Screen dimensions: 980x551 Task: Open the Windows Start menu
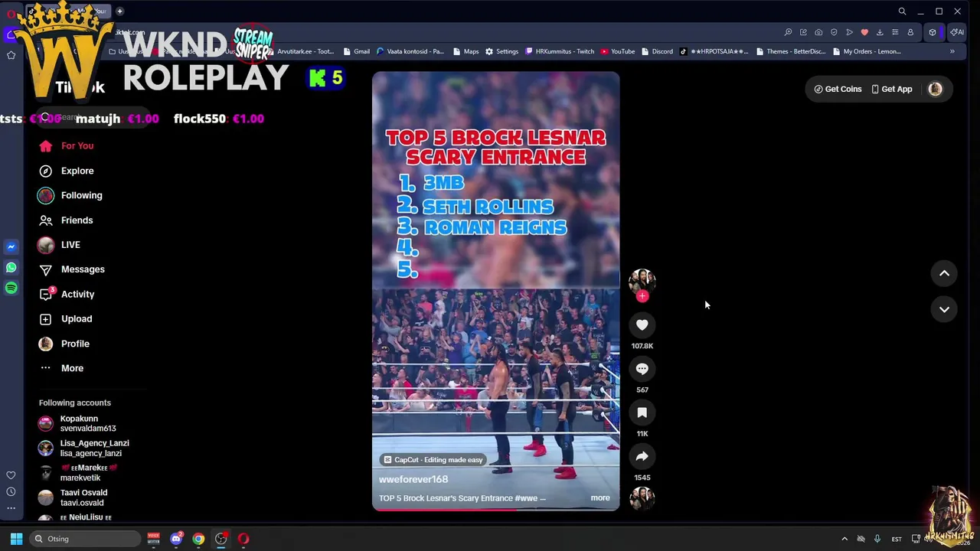[16, 539]
